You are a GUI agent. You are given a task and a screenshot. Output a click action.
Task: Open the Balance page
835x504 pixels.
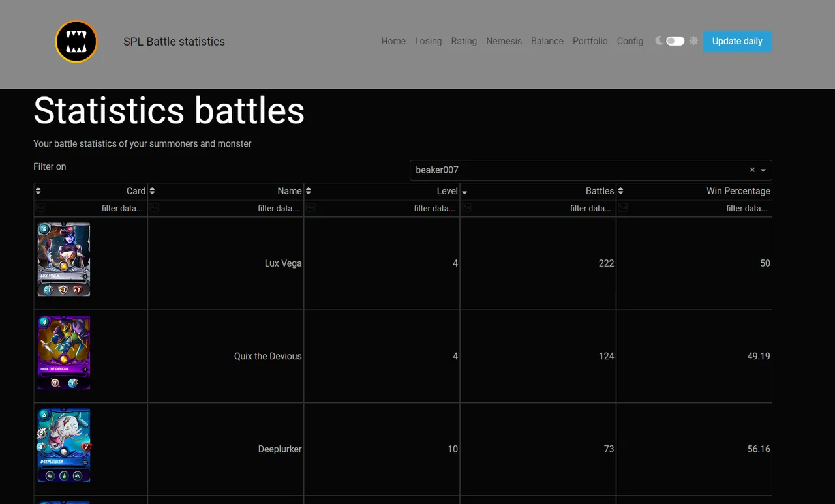(547, 41)
